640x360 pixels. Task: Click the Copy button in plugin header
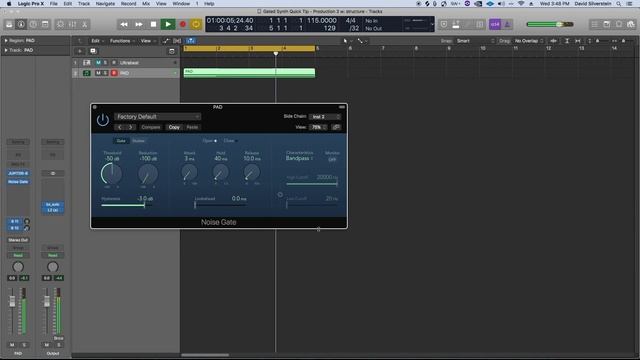point(174,127)
